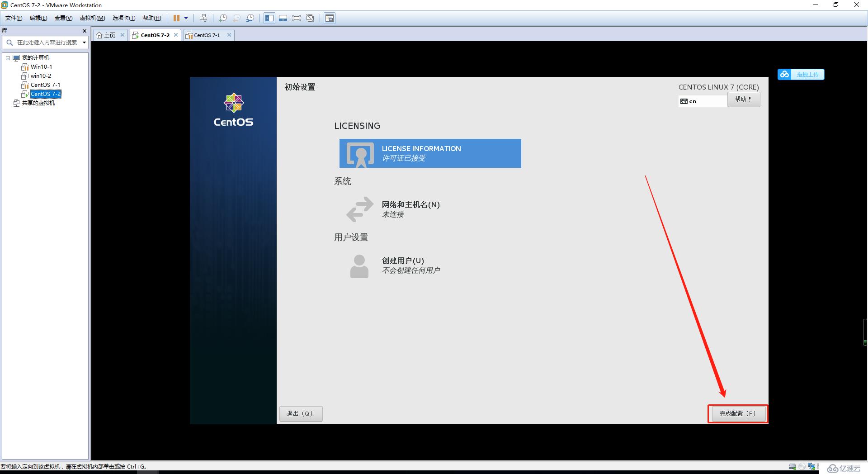Click the network arrows icon
Viewport: 868px width, 474px height.
coord(360,209)
